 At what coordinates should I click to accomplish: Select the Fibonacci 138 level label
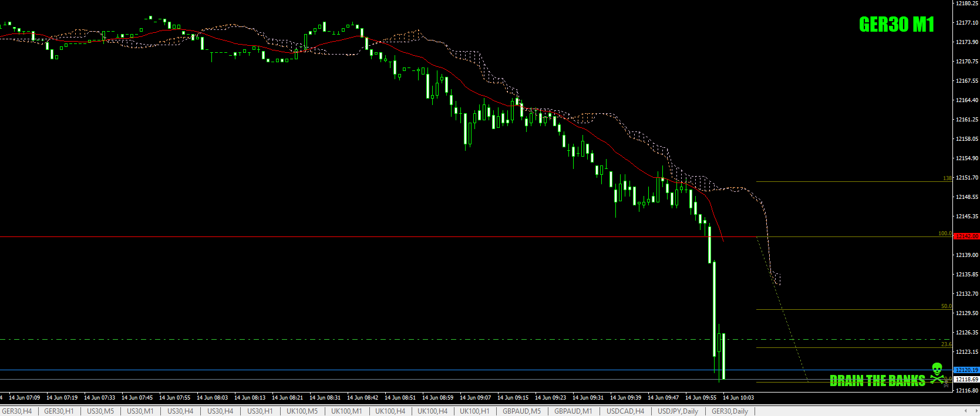947,178
